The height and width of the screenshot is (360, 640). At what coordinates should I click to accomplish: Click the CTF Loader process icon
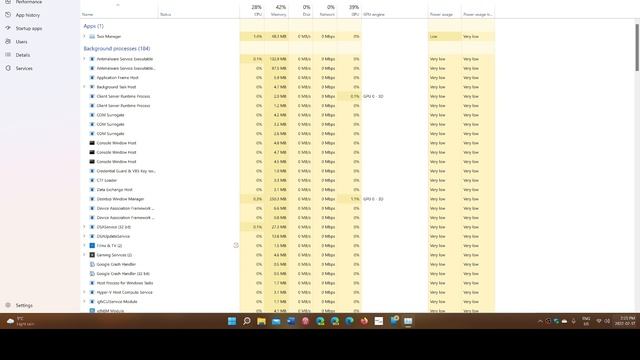(x=92, y=180)
